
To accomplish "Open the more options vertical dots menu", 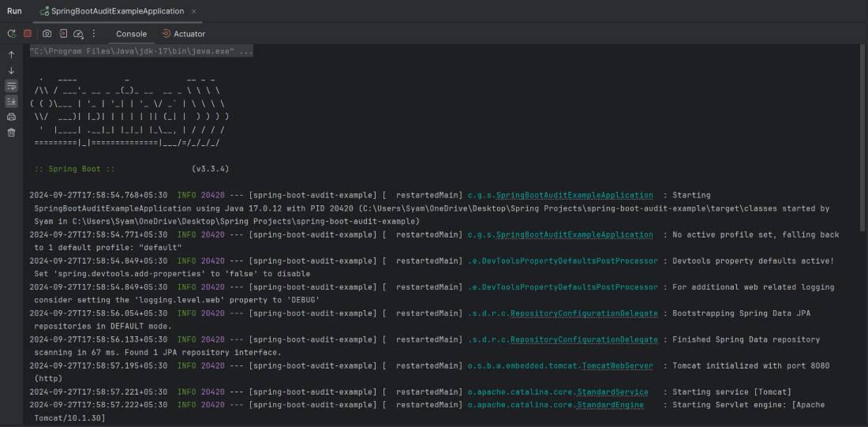I will click(94, 34).
